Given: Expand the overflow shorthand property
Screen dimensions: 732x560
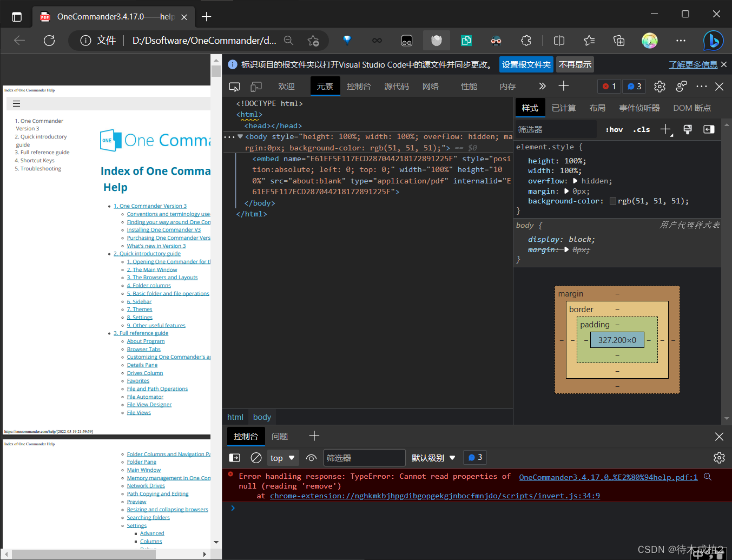Looking at the screenshot, I should point(575,181).
